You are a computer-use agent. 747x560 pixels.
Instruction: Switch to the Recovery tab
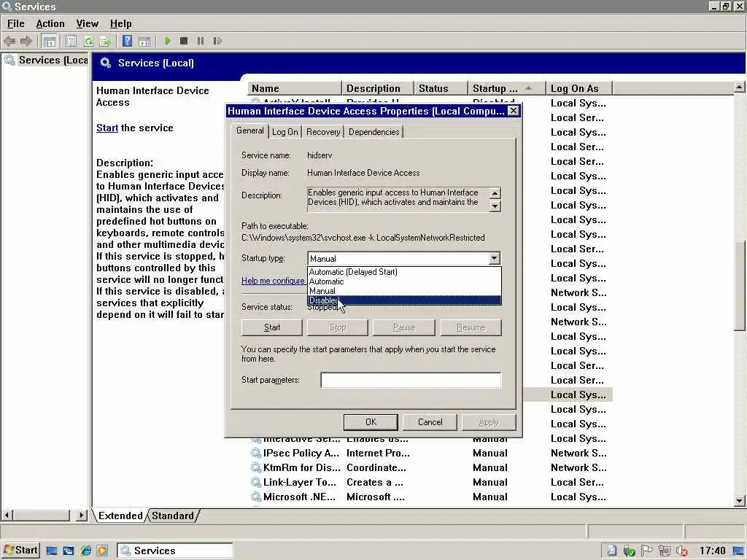tap(323, 132)
